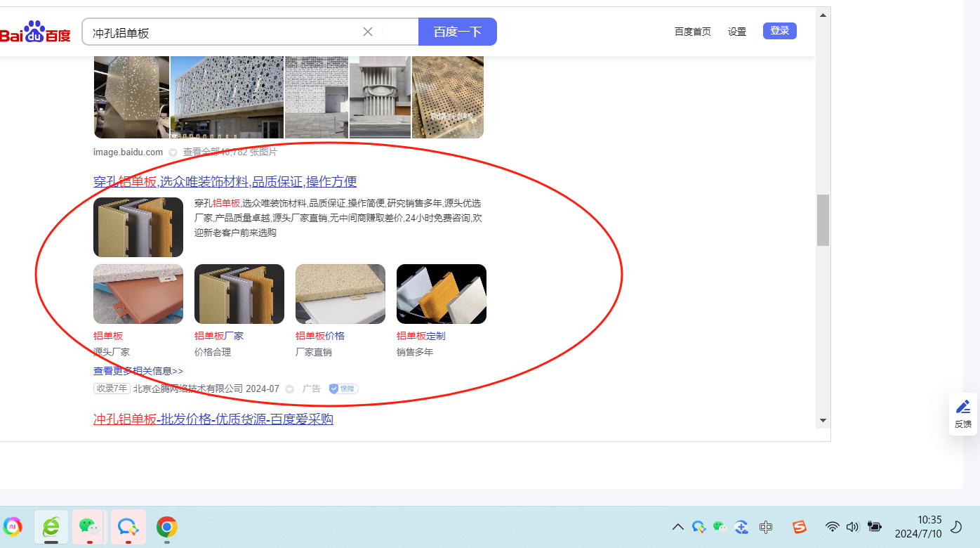Open the image of the illuminated perforated column
This screenshot has width=980, height=548.
tap(131, 97)
